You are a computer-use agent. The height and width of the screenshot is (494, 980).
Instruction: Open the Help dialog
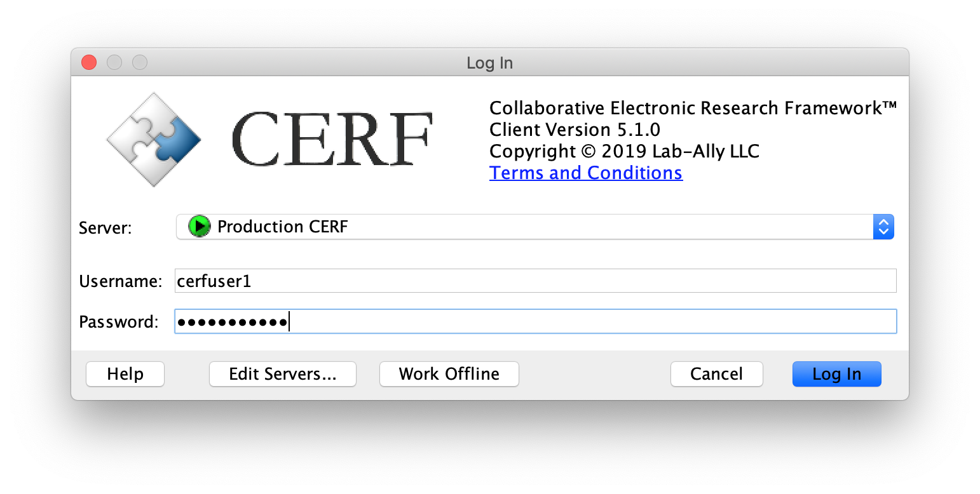(125, 374)
